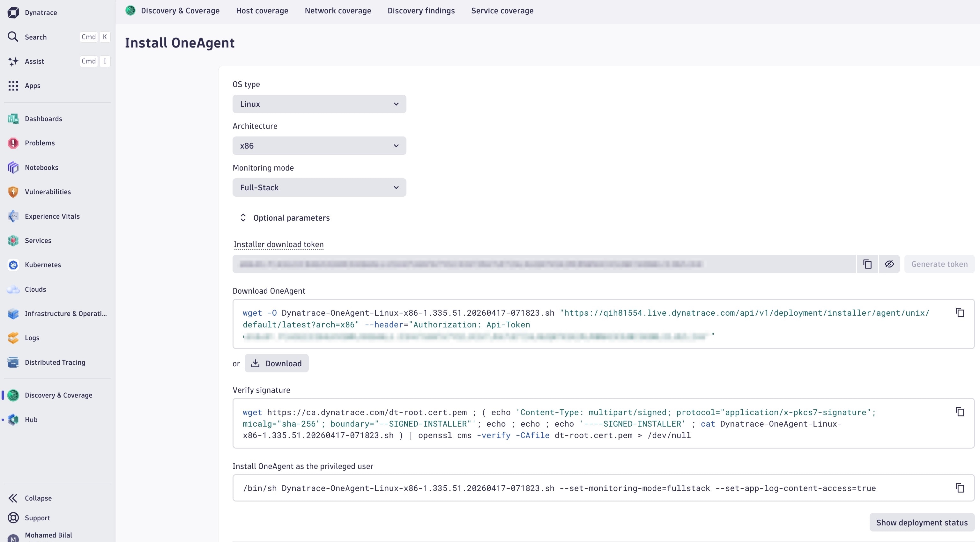Screen dimensions: 980x542
Task: Switch to the Discovery findings tab
Action: click(421, 11)
